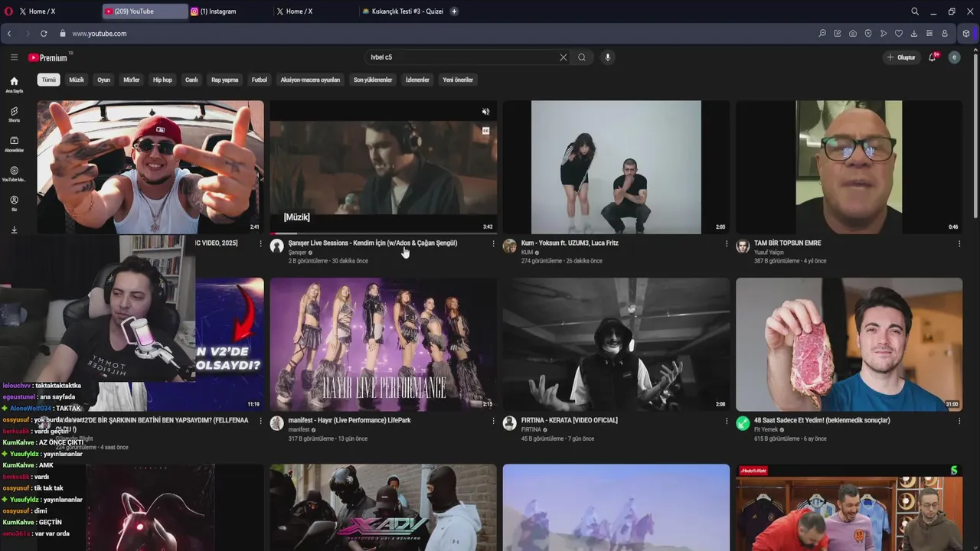Open YouTube Music in the sidebar

(14, 174)
